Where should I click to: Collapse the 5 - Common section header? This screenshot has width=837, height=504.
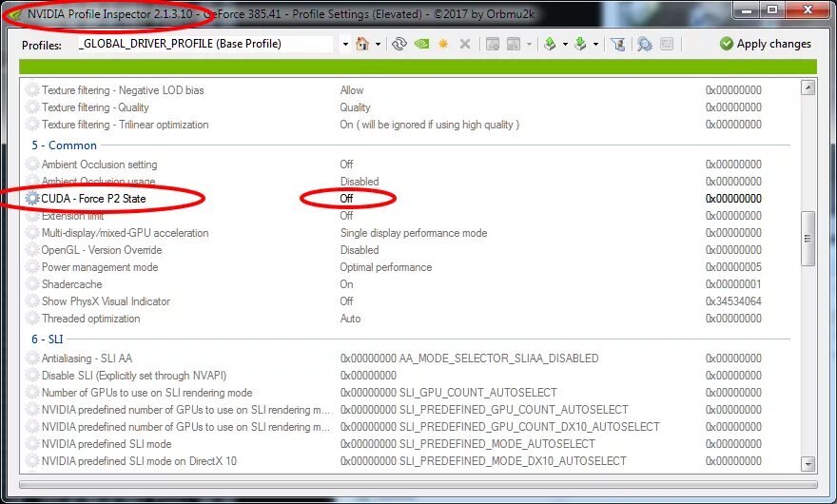pos(64,145)
